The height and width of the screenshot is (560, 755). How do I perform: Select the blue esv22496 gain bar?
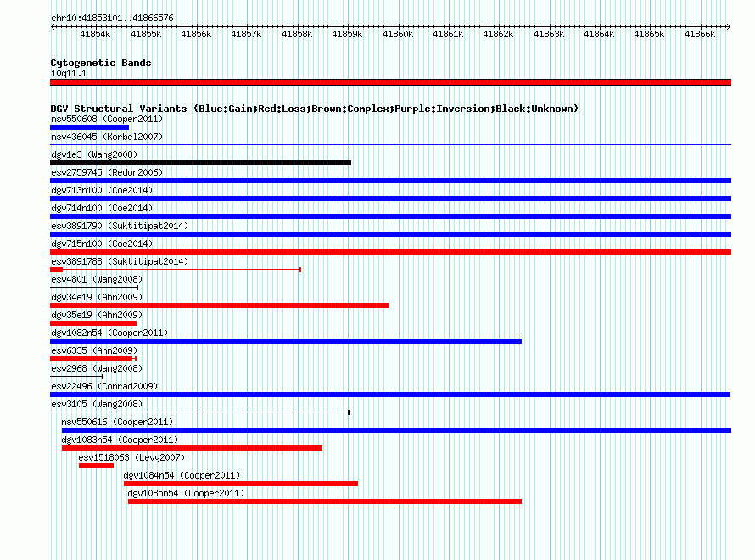(x=390, y=395)
